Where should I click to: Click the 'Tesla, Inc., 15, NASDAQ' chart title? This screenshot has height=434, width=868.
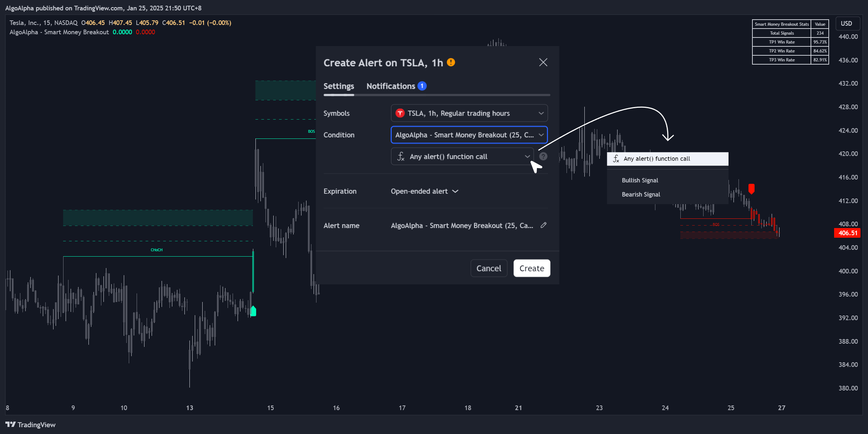(x=44, y=23)
